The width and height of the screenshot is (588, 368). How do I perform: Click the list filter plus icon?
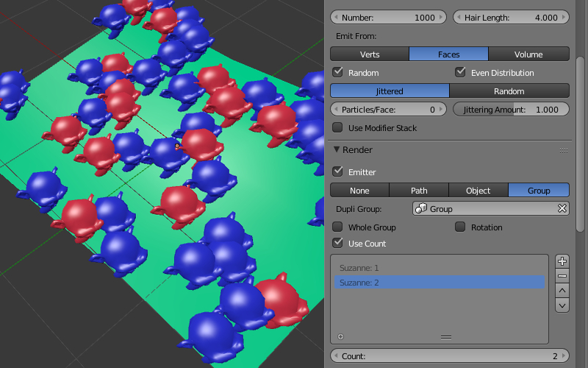point(340,336)
